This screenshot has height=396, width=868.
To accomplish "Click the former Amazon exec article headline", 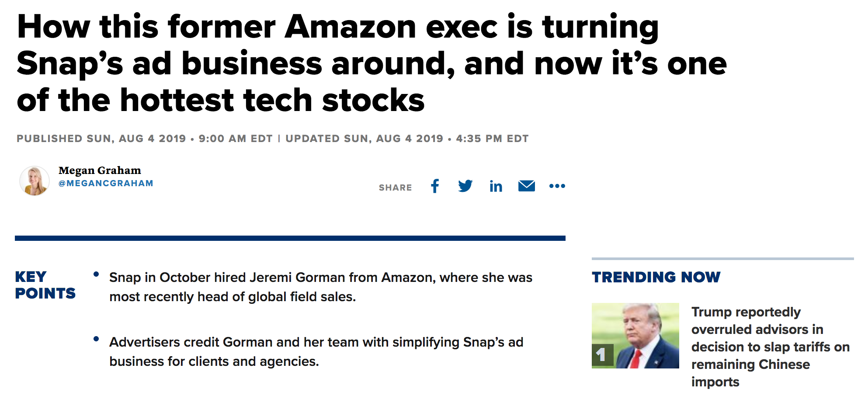I will click(372, 63).
